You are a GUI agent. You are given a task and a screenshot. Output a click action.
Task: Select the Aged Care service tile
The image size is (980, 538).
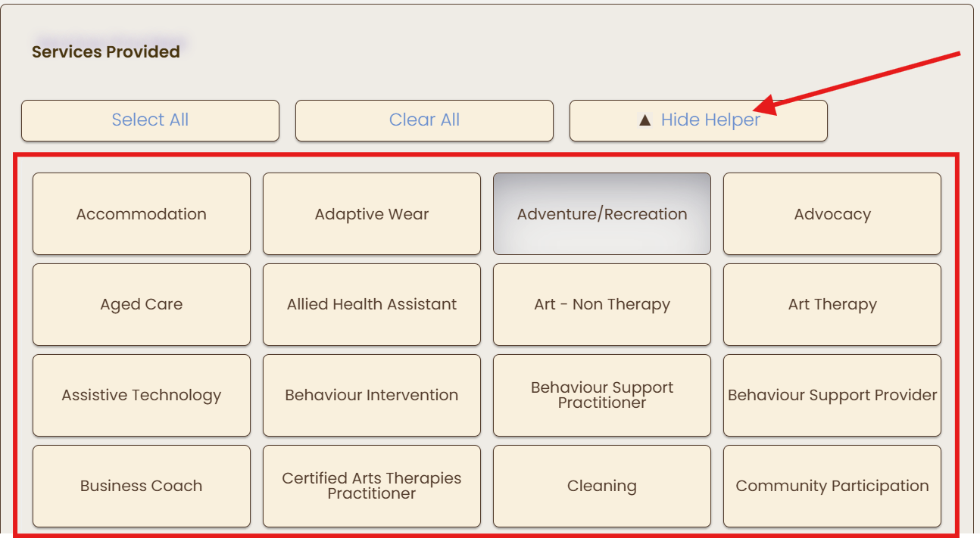click(x=142, y=305)
